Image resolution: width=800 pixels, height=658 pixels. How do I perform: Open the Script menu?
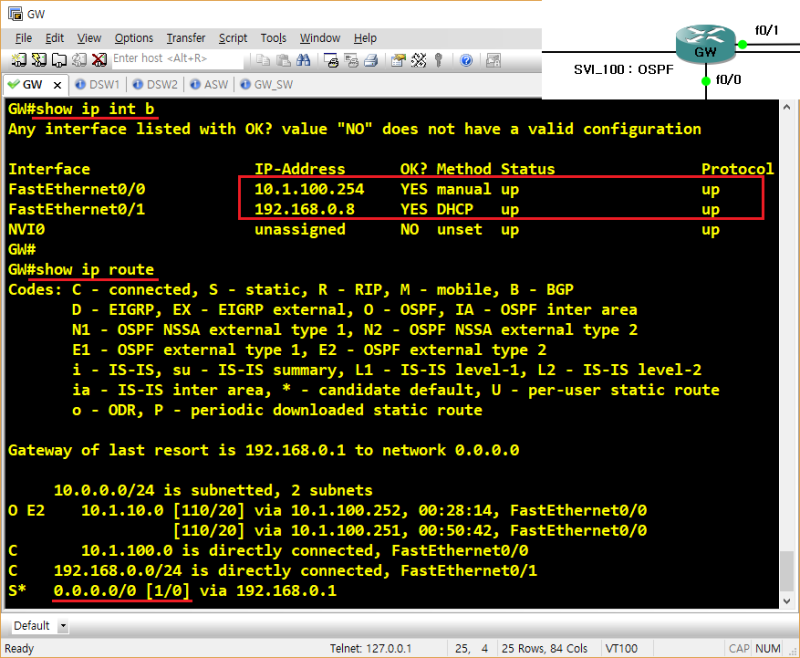233,38
